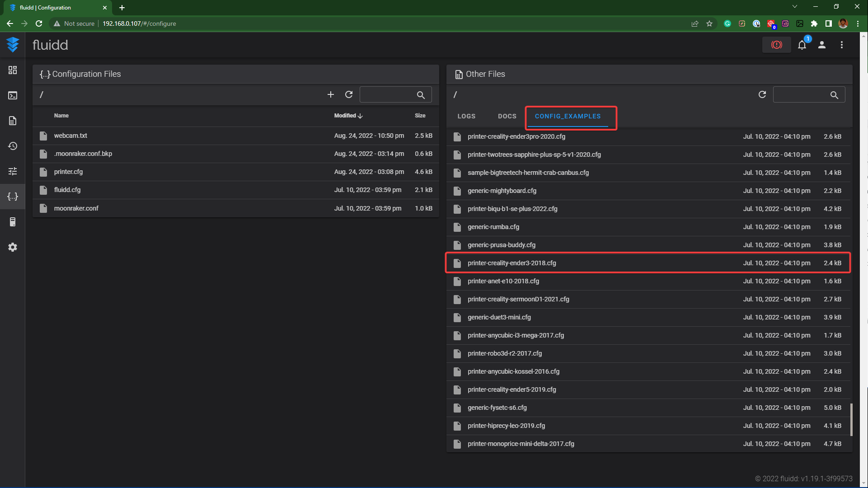This screenshot has width=868, height=488.
Task: Select printer-anycubic-i3-mega-2017.cfg
Action: [648, 335]
